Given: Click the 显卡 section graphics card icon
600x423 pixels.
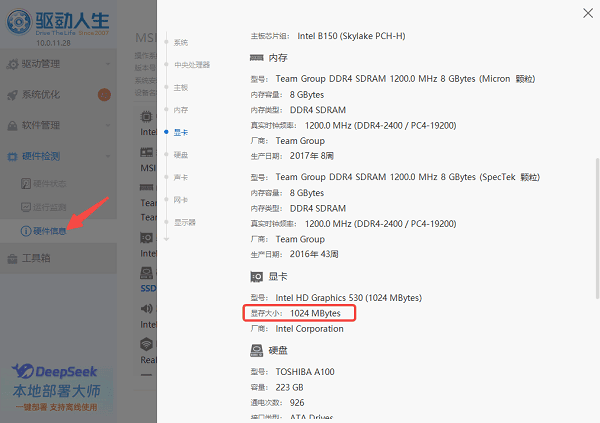Looking at the screenshot, I should 256,276.
